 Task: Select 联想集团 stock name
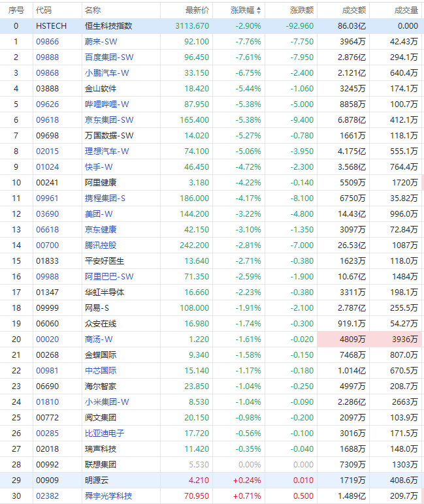101,464
